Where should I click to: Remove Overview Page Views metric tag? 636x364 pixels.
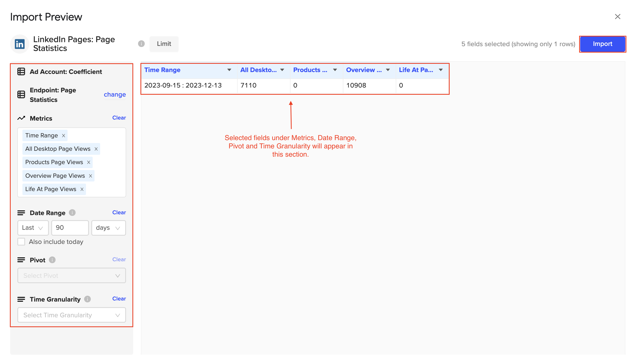click(x=91, y=176)
